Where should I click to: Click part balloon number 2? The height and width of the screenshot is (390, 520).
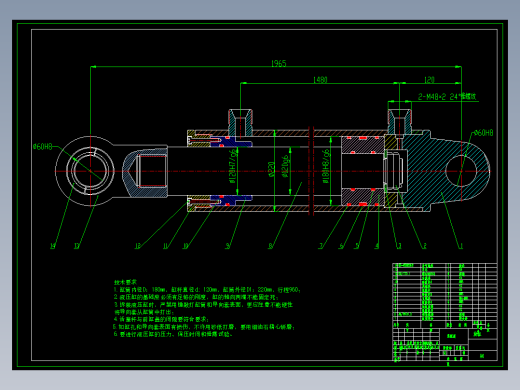point(425,246)
